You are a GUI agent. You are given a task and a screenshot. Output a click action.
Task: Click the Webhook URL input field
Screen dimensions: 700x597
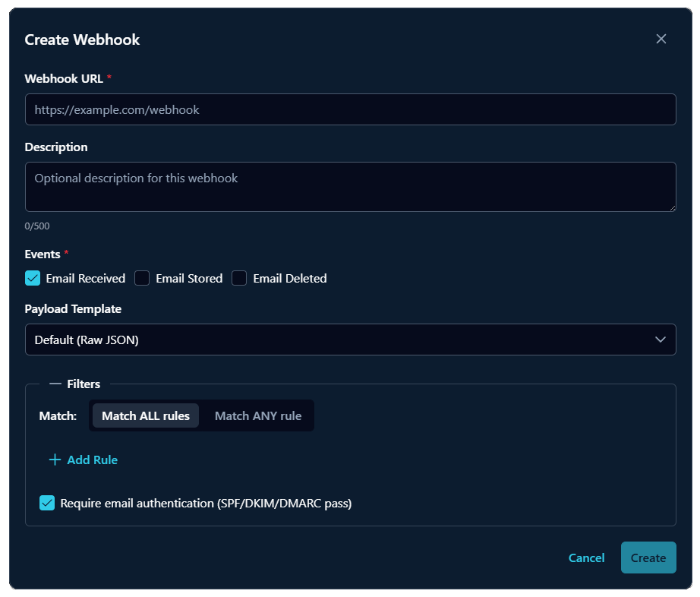[x=350, y=109]
